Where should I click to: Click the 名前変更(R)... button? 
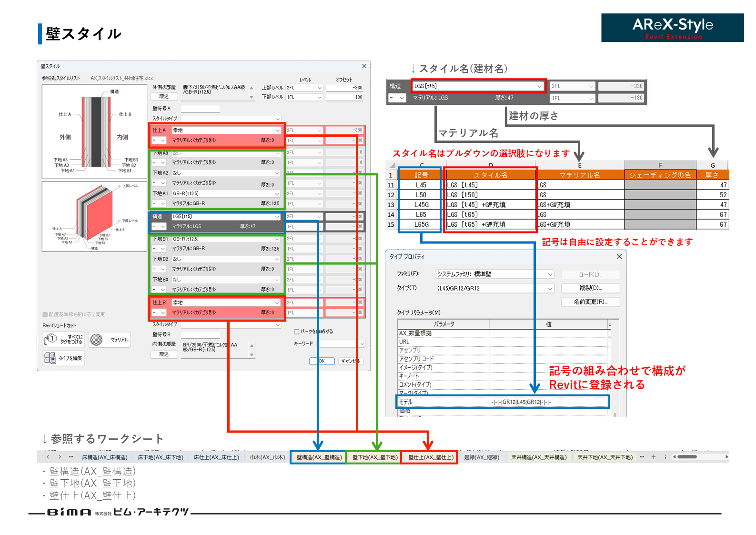(x=590, y=302)
